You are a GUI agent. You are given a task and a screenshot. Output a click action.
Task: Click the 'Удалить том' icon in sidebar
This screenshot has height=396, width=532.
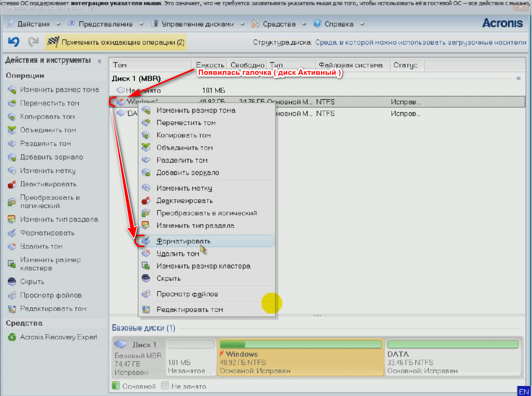11,247
